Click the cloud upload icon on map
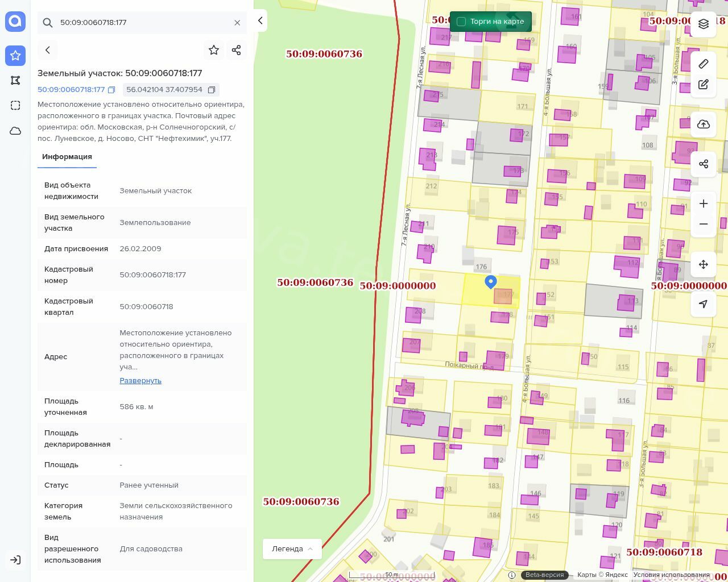The height and width of the screenshot is (582, 728). coord(704,124)
